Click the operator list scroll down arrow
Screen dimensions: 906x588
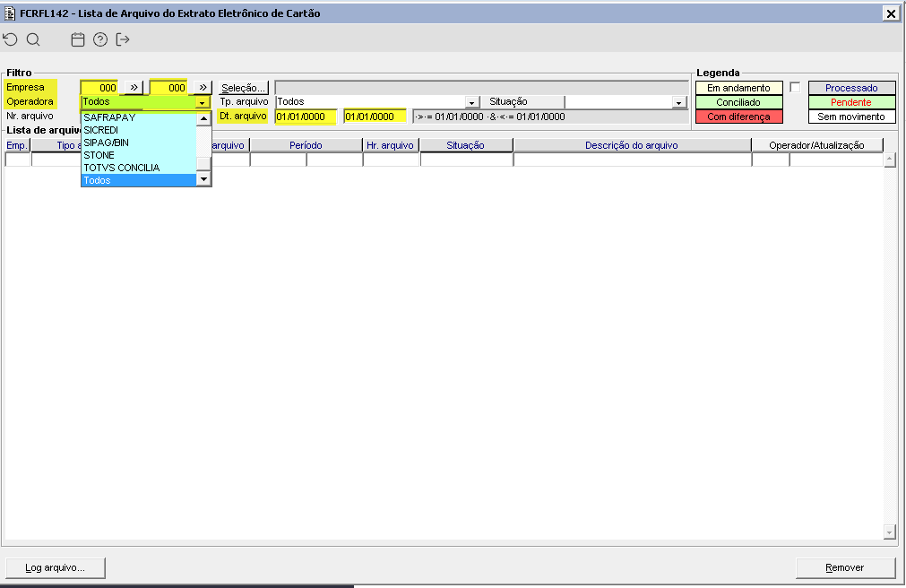point(203,179)
